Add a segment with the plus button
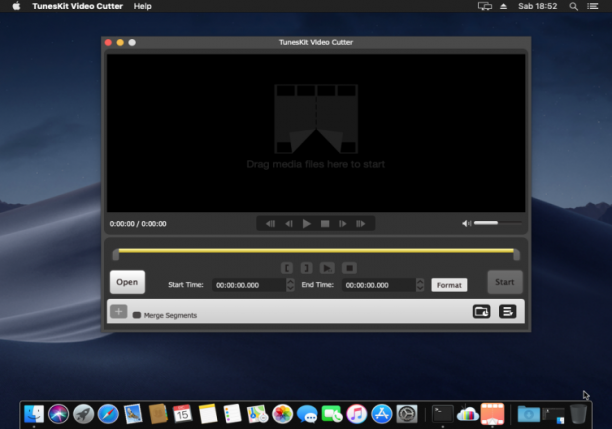Image resolution: width=612 pixels, height=429 pixels. coord(119,312)
